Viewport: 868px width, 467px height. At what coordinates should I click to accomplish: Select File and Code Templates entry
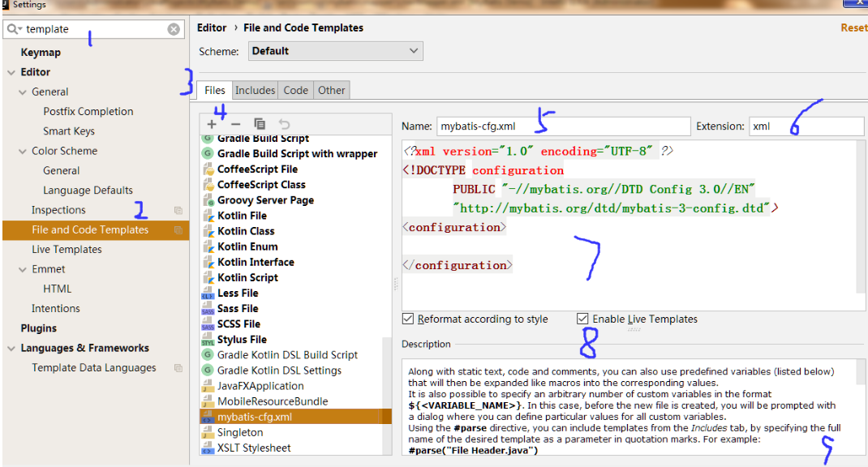96,229
